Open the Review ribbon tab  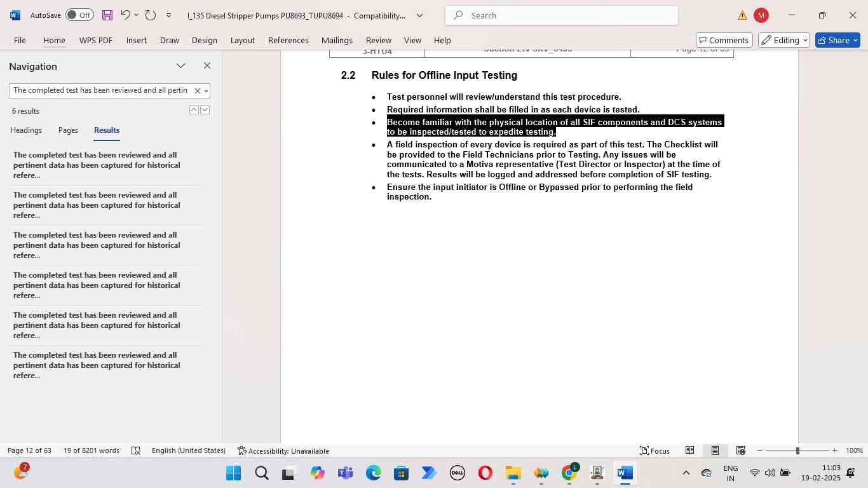[378, 40]
